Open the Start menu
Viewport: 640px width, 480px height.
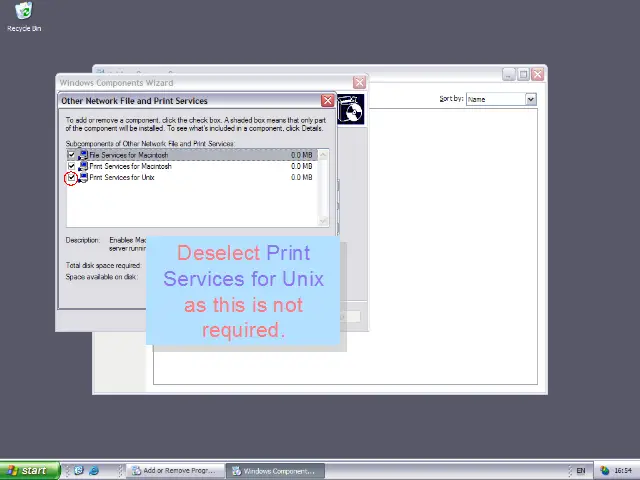tap(30, 471)
